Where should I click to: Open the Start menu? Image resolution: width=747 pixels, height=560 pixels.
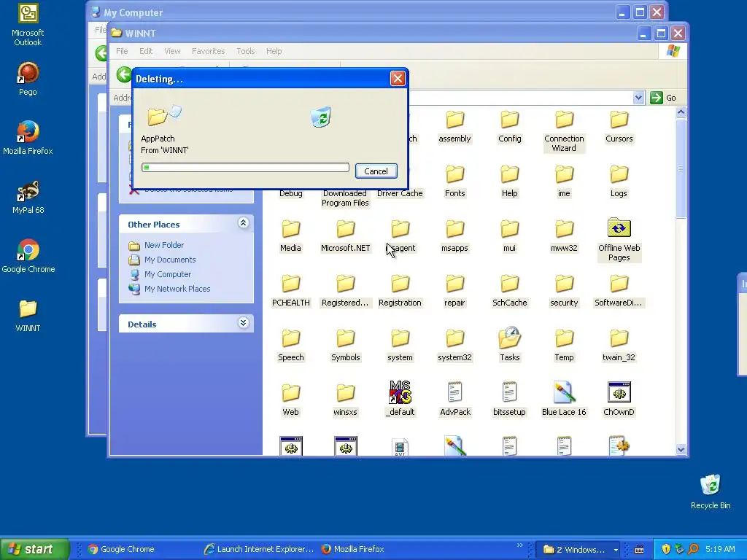[x=35, y=549]
